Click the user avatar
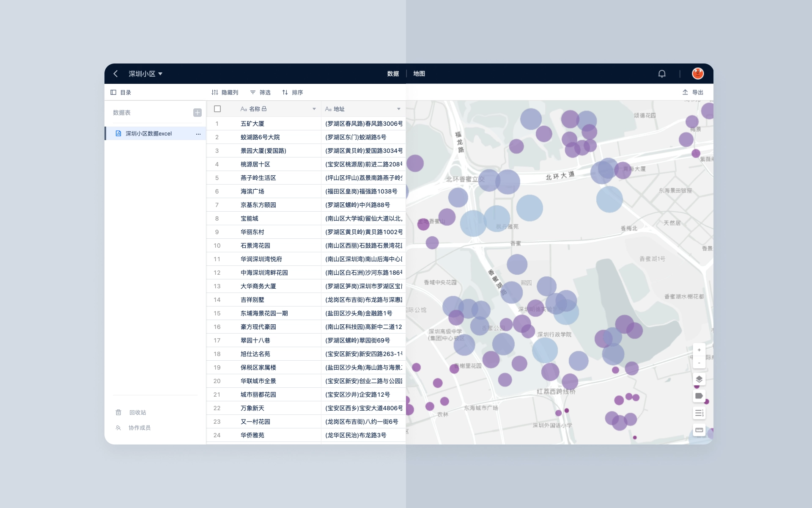The width and height of the screenshot is (812, 508). (697, 74)
